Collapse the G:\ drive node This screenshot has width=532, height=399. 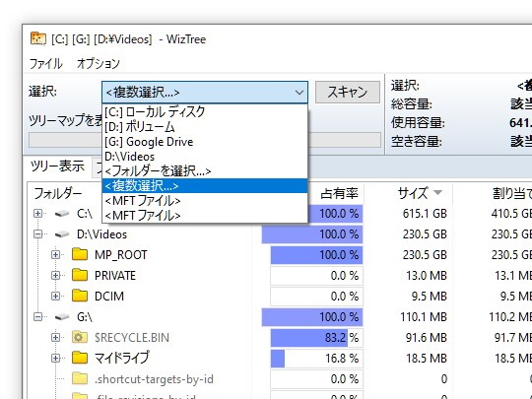38,317
